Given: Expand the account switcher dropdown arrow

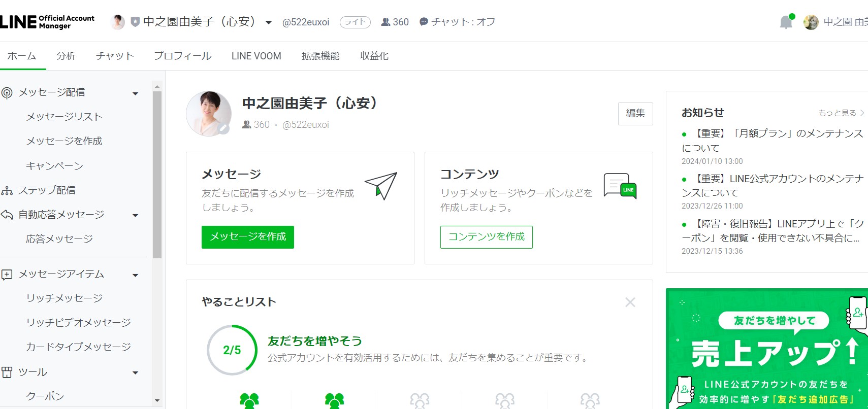Looking at the screenshot, I should click(x=269, y=22).
